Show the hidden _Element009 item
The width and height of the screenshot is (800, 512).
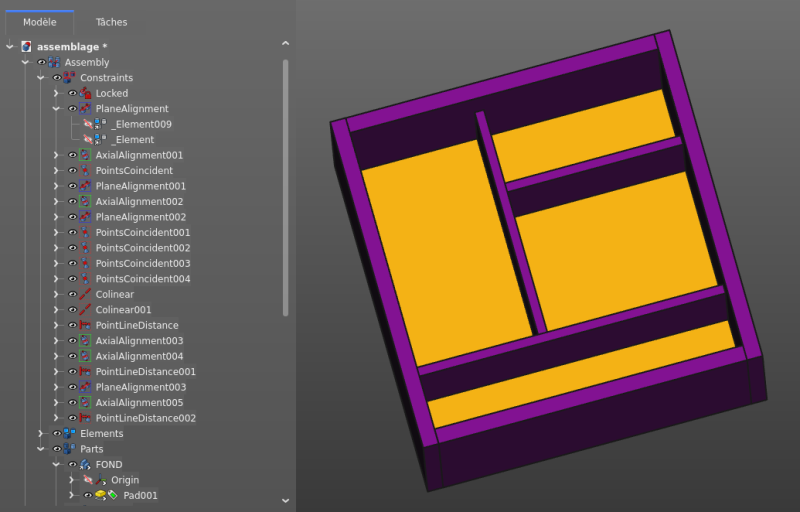[x=88, y=124]
